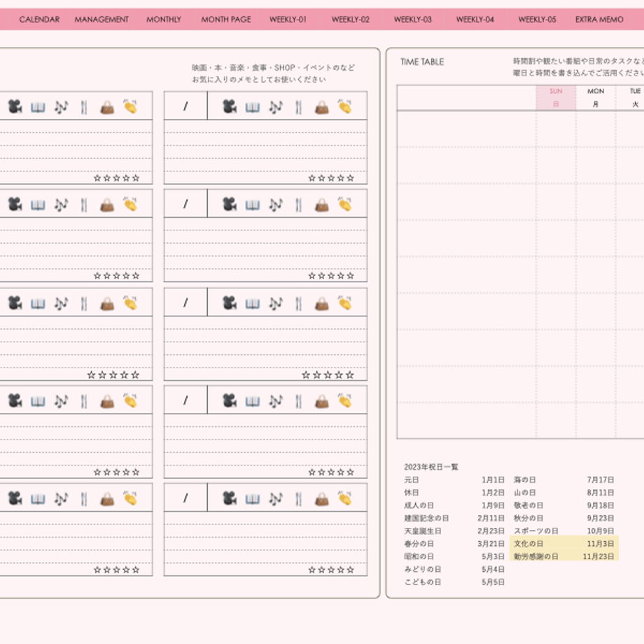Click the date slash field in third right-column card
The width and height of the screenshot is (644, 644).
185,302
